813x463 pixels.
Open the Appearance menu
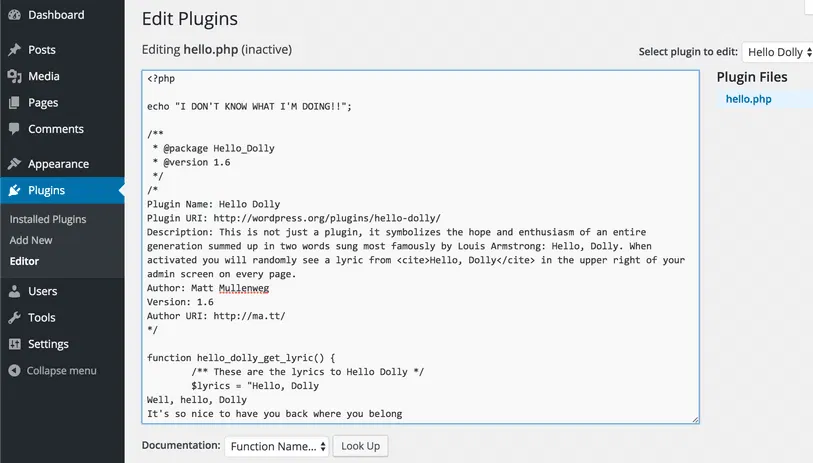pos(59,164)
